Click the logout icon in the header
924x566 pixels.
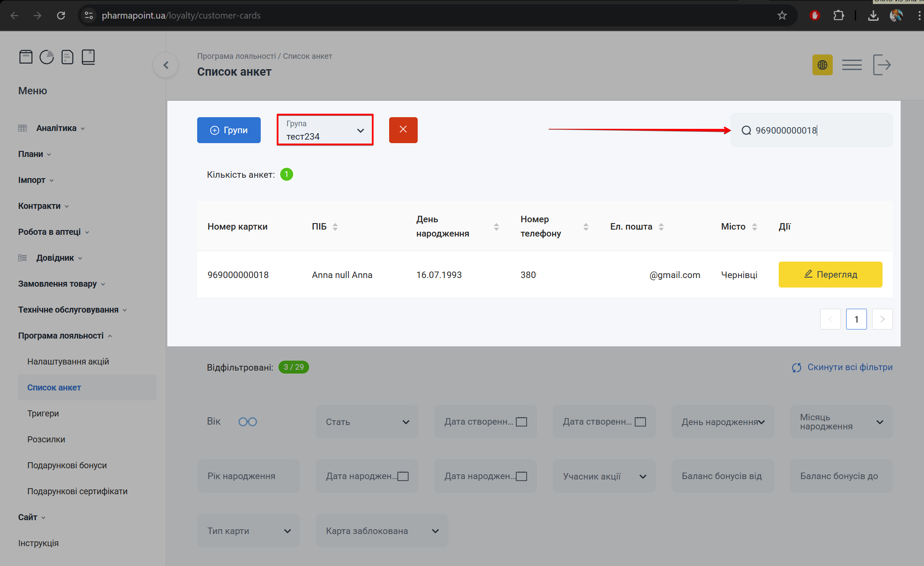click(x=882, y=65)
